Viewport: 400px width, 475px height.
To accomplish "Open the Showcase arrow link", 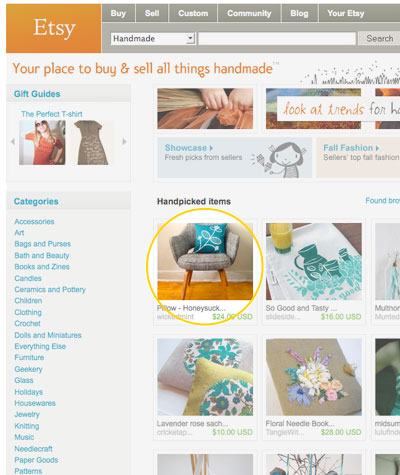I will point(189,148).
